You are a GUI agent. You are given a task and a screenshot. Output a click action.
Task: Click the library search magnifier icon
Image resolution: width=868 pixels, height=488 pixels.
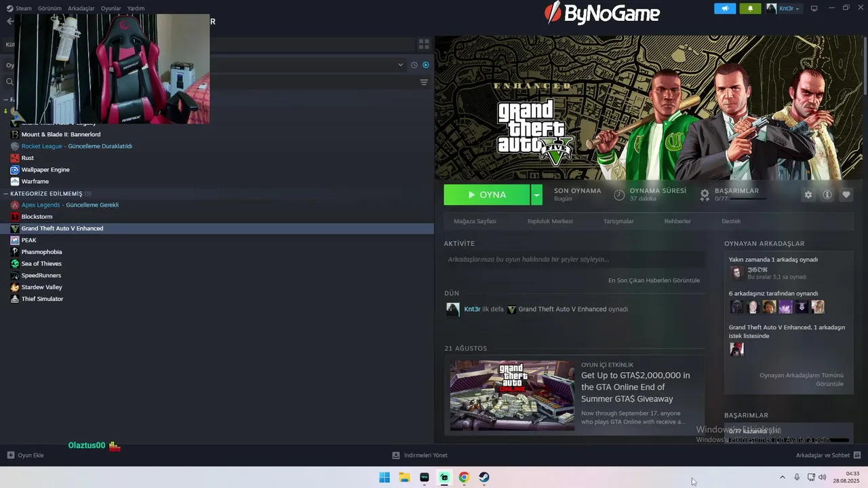(9, 82)
